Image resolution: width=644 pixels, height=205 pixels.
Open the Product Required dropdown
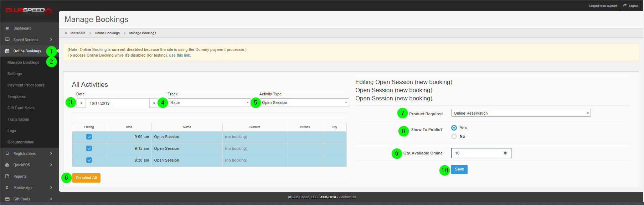click(x=521, y=113)
